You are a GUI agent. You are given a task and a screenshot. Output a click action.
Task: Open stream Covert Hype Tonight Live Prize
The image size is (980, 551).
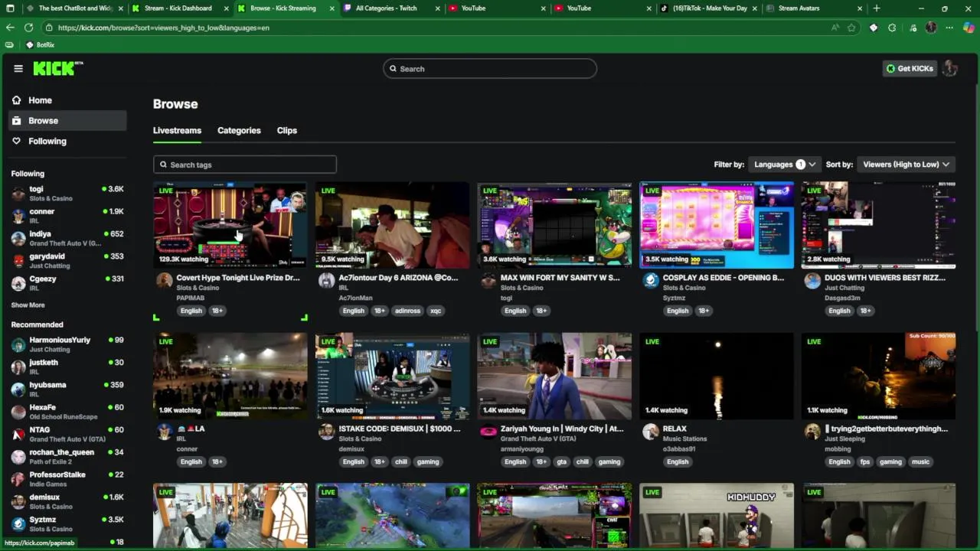point(238,278)
